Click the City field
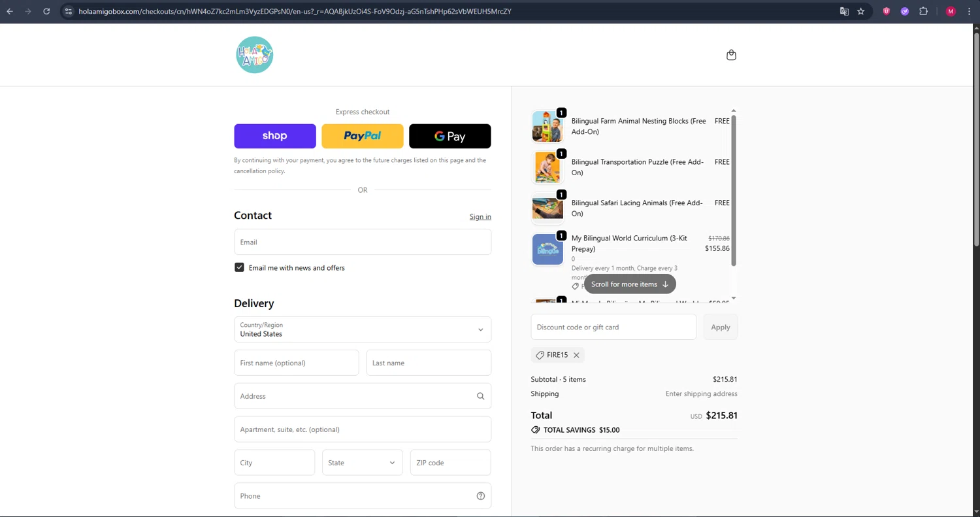The width and height of the screenshot is (980, 517). pyautogui.click(x=274, y=463)
